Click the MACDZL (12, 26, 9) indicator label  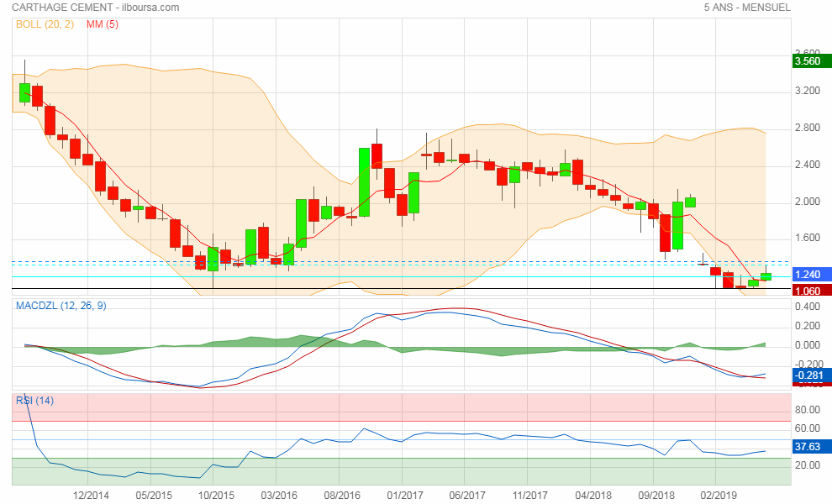(x=61, y=306)
